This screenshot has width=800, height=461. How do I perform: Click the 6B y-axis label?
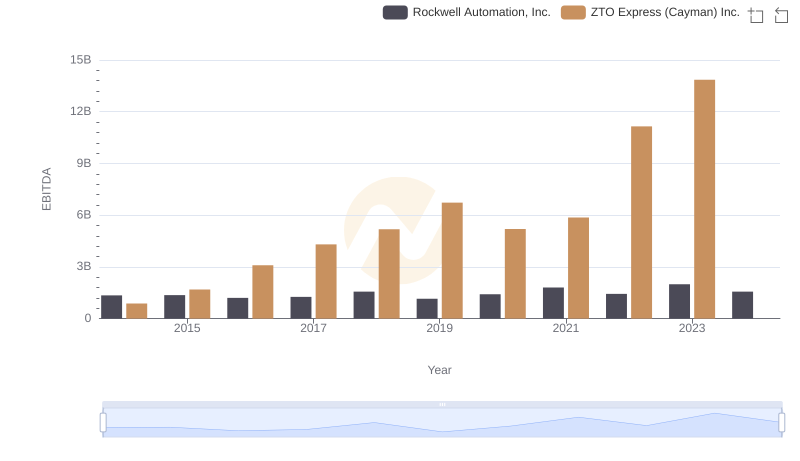(x=84, y=215)
